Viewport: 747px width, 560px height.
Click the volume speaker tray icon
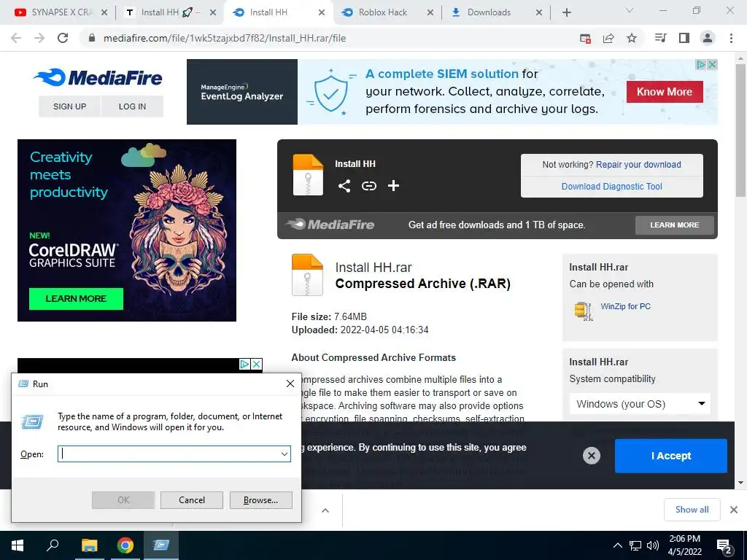coord(653,545)
